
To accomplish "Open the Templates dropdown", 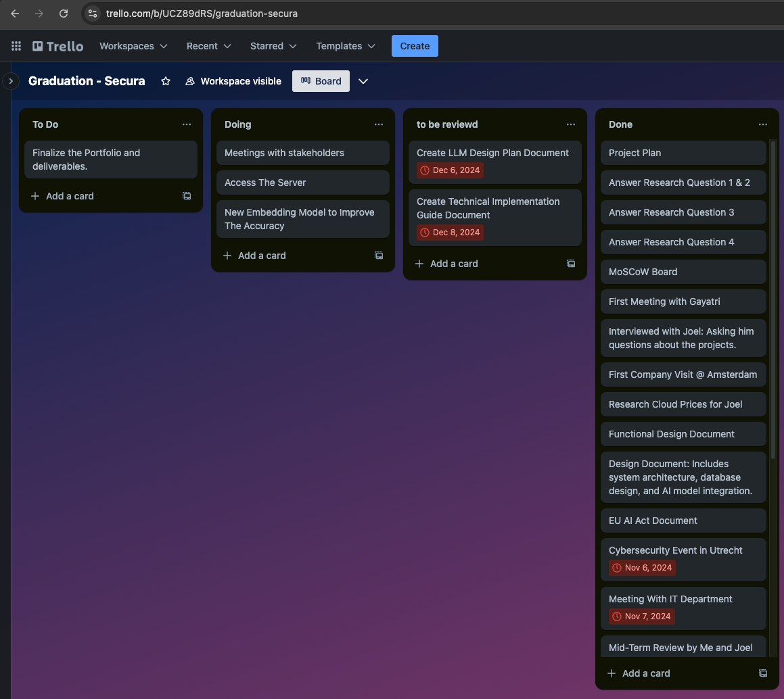I will coord(345,46).
